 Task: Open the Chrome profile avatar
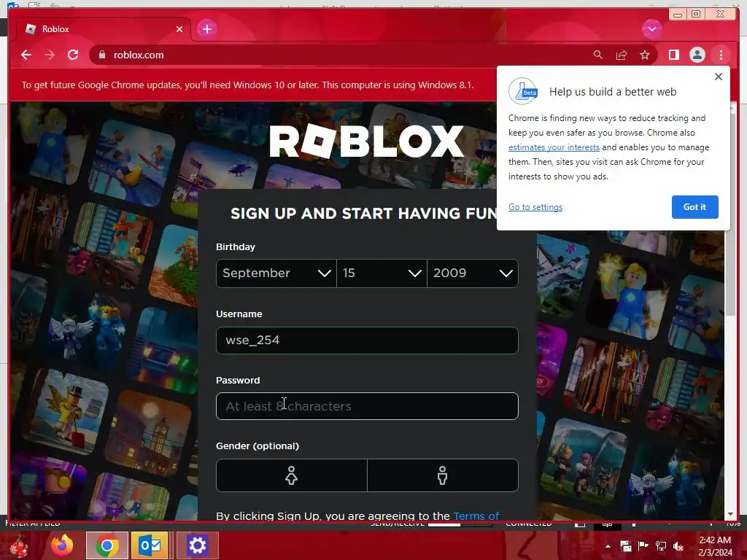coord(697,55)
